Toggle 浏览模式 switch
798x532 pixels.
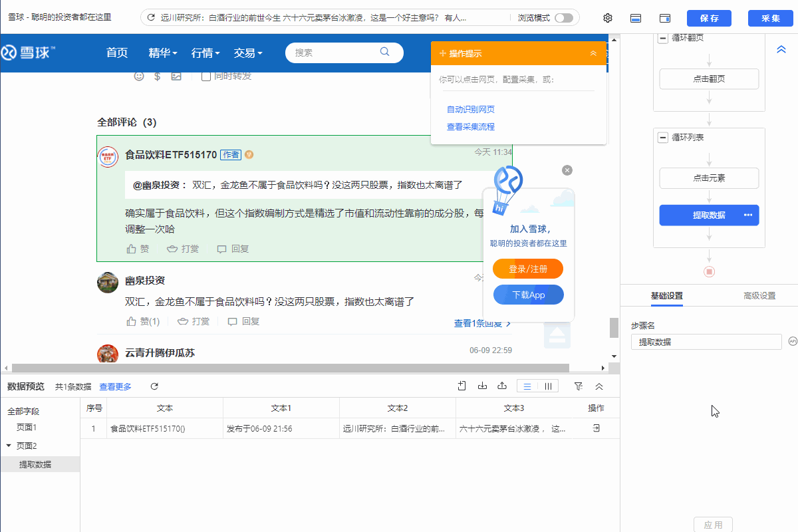click(x=563, y=18)
